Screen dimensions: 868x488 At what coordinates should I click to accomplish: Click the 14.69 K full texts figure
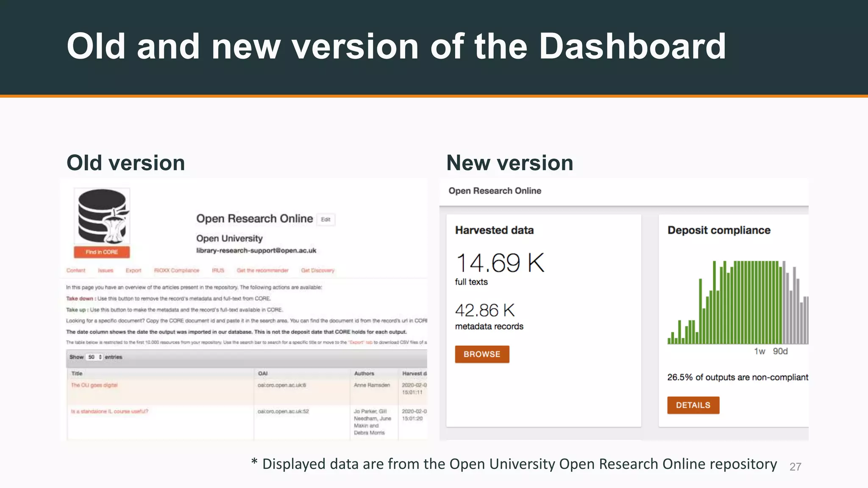500,263
